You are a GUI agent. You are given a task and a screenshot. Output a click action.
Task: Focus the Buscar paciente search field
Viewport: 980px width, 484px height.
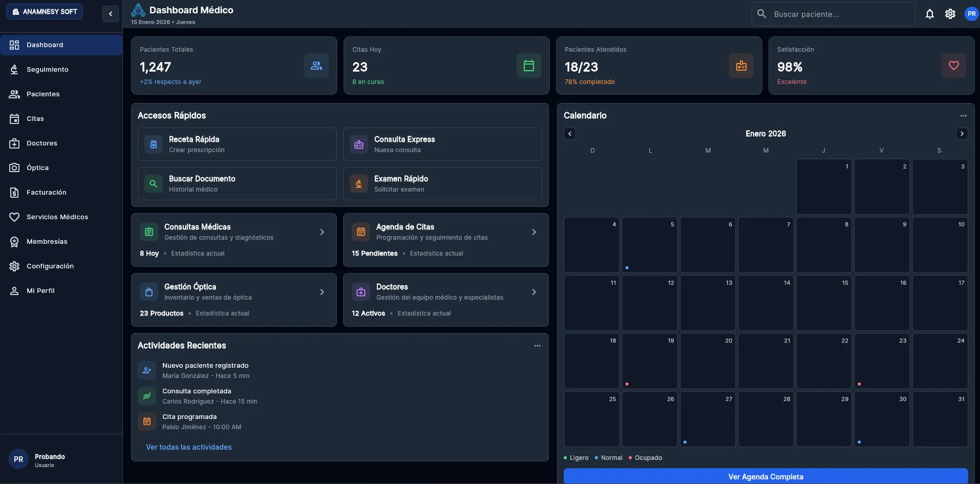(x=833, y=14)
